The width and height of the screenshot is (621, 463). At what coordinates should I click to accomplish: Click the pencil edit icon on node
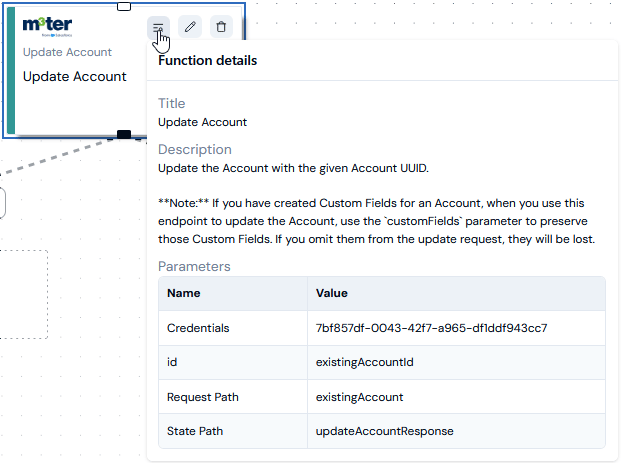click(x=190, y=27)
